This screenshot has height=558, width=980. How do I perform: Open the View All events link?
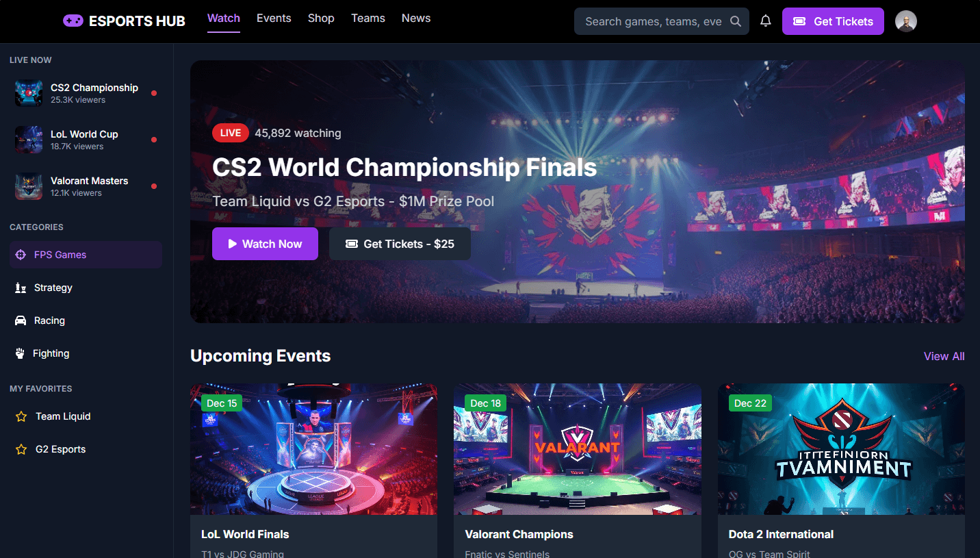coord(944,356)
